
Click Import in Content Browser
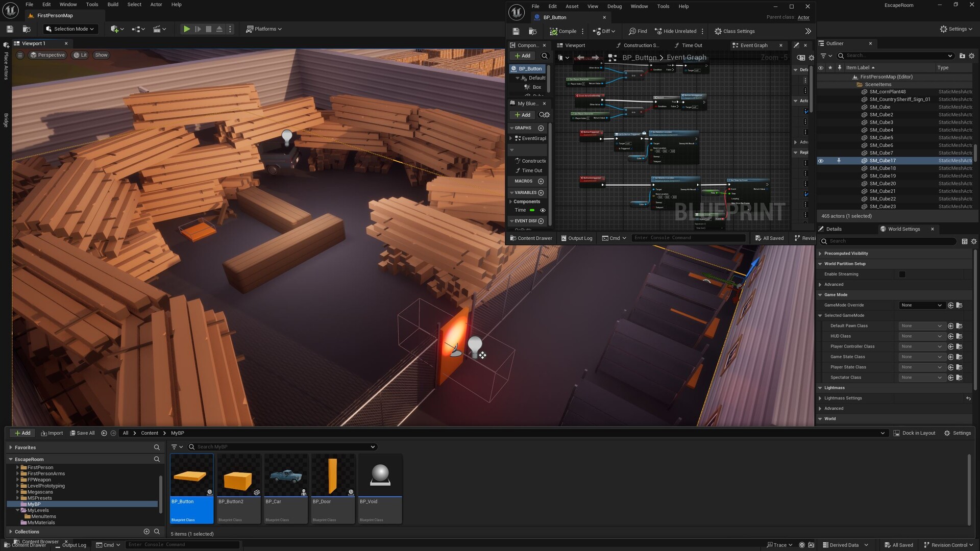[52, 433]
